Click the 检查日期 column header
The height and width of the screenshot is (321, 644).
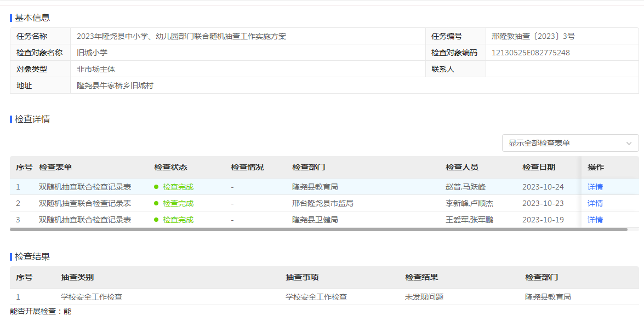(x=538, y=168)
